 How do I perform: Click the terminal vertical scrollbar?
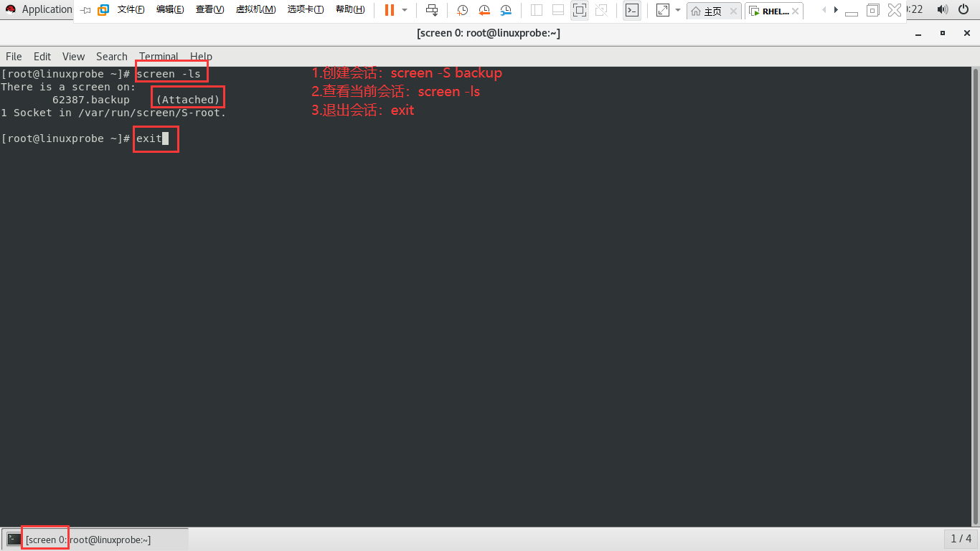tap(976, 296)
